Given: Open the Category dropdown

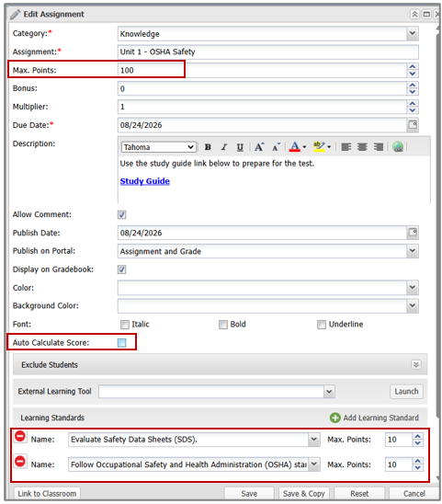Looking at the screenshot, I should [x=413, y=33].
